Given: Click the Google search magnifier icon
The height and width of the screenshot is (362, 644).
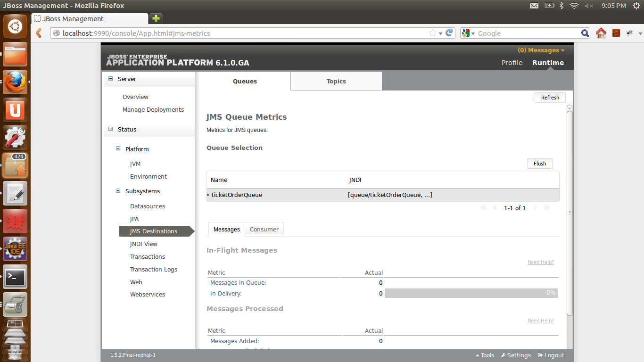Looking at the screenshot, I should pyautogui.click(x=585, y=33).
